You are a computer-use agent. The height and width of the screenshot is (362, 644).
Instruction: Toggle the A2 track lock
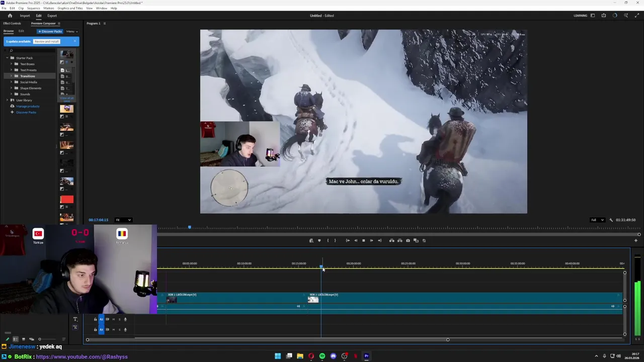[95, 319]
